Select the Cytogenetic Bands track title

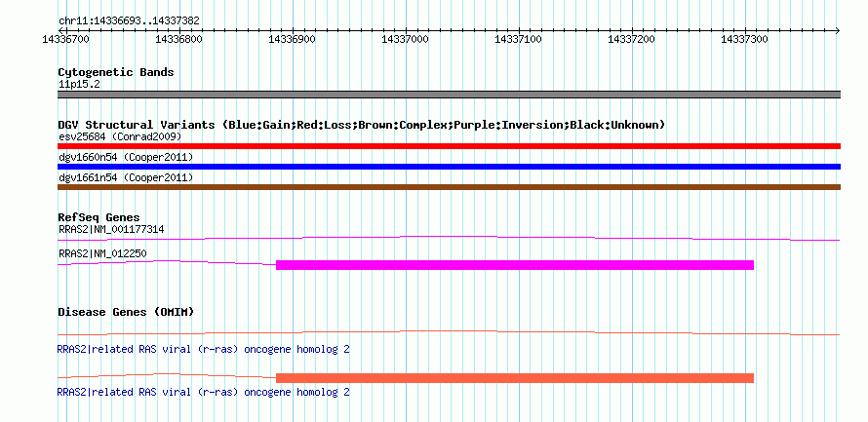[116, 72]
